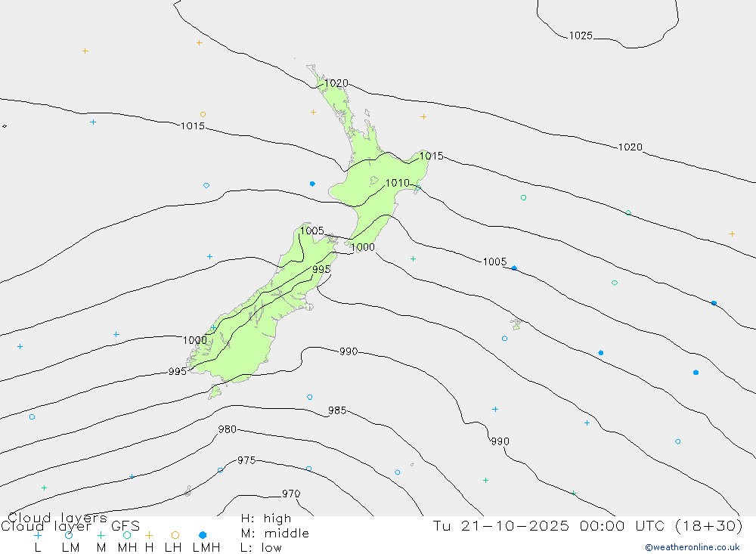Select the 980 isobar label

tap(227, 429)
